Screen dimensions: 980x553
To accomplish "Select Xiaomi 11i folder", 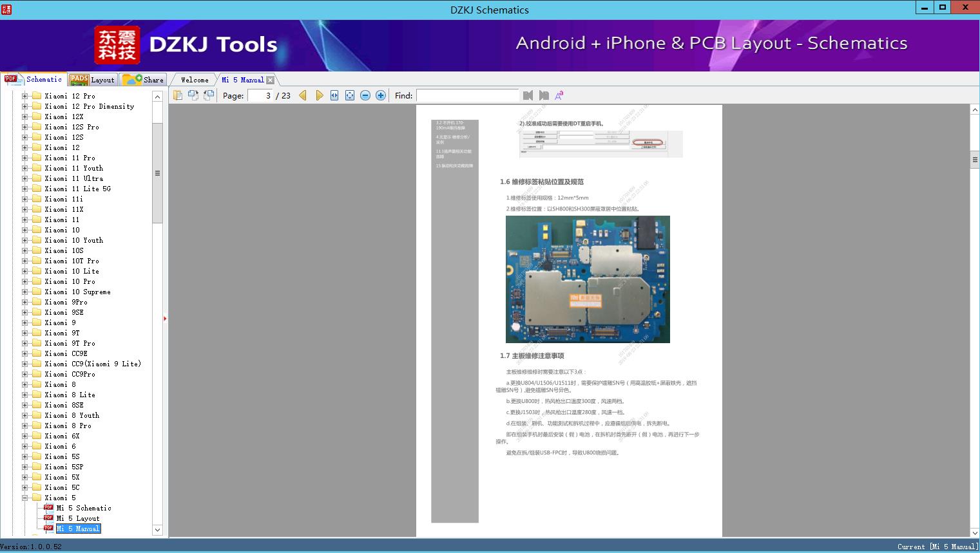I will tap(64, 199).
